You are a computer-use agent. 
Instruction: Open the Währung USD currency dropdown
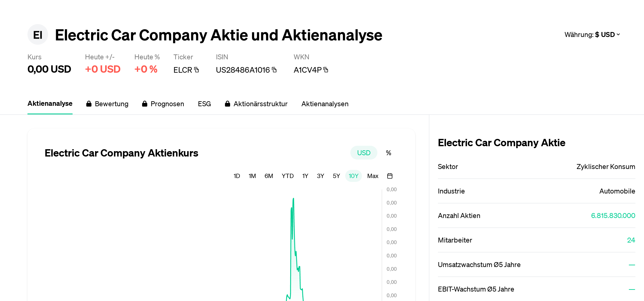coord(592,35)
